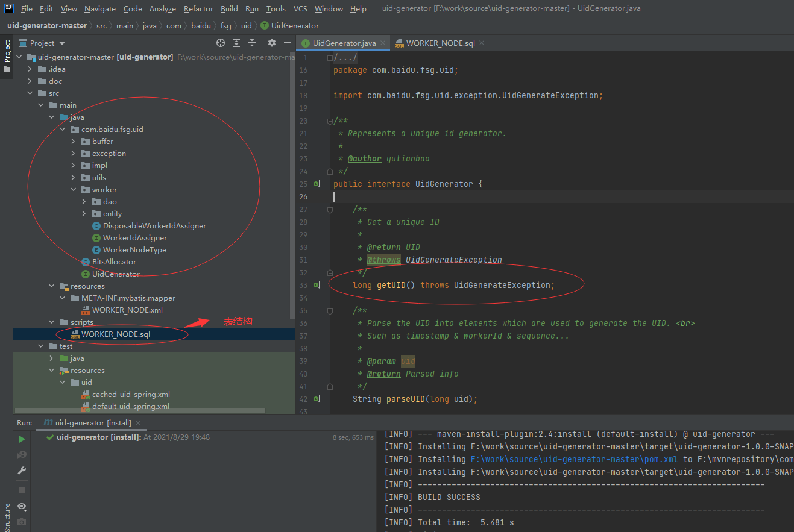
Task: Click the baidu breadcrumb in navigation bar
Action: [200, 25]
